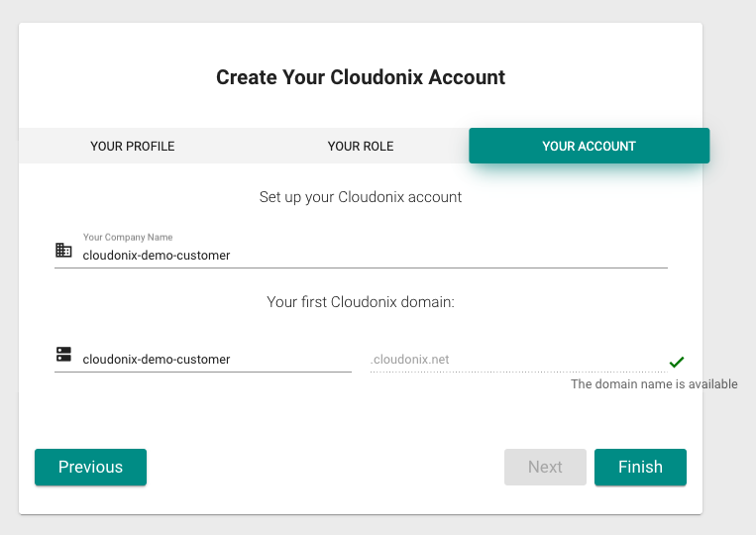This screenshot has width=756, height=535.
Task: Click the underline beneath the company name field
Action: click(x=361, y=267)
